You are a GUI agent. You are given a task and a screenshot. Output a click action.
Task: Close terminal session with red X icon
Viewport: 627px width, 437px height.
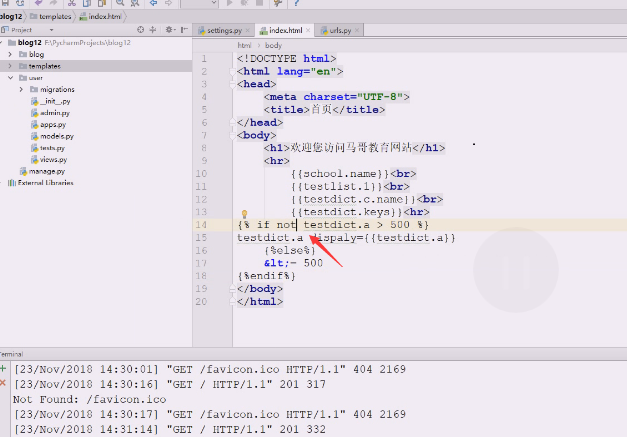point(3,383)
